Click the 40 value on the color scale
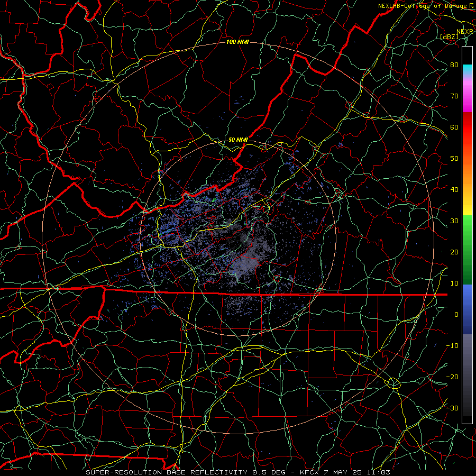 click(454, 190)
